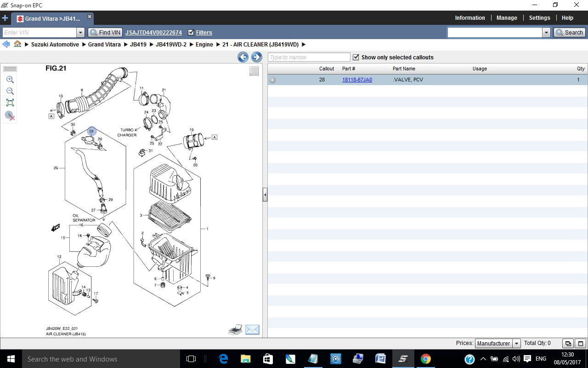Click the home icon in the breadcrumb
The image size is (588, 368).
click(17, 44)
